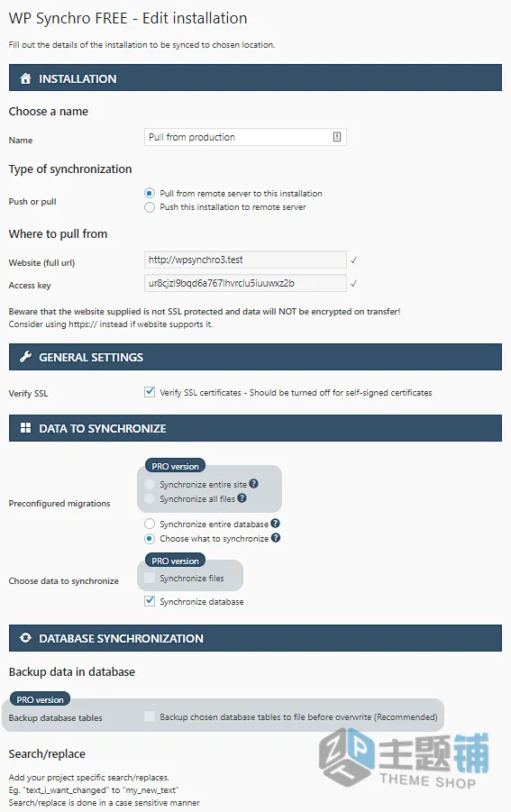
Task: Toggle the Verify SSL certificates checkbox
Action: click(x=150, y=392)
